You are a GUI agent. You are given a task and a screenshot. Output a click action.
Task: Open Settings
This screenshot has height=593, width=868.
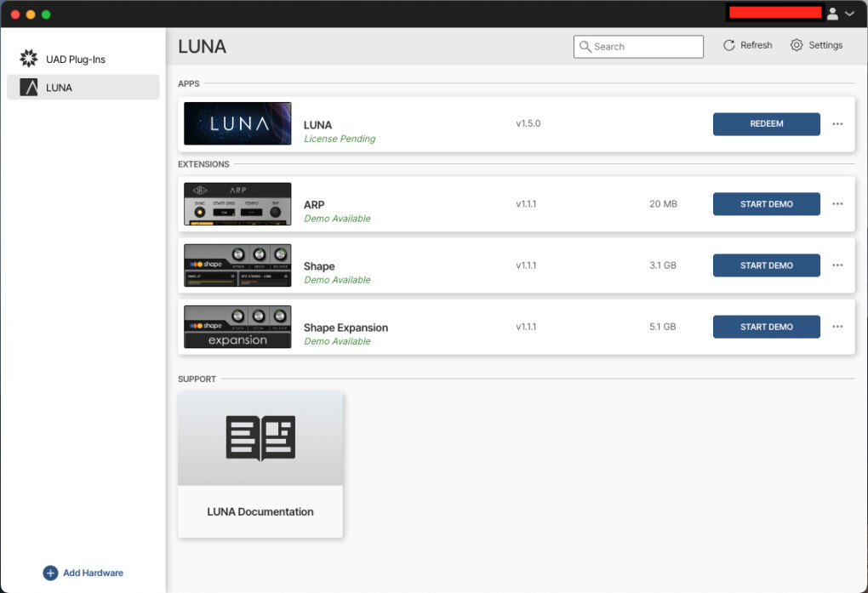(817, 45)
